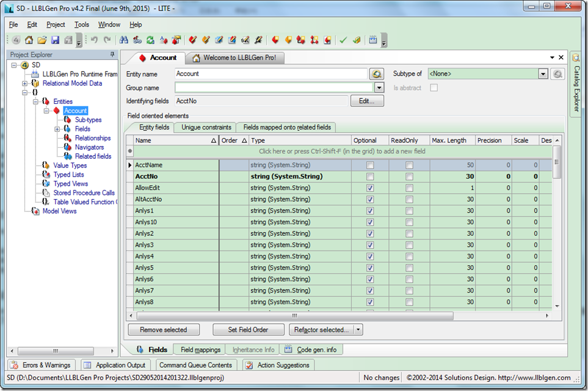The image size is (588, 391).
Task: Open the File menu
Action: [13, 24]
